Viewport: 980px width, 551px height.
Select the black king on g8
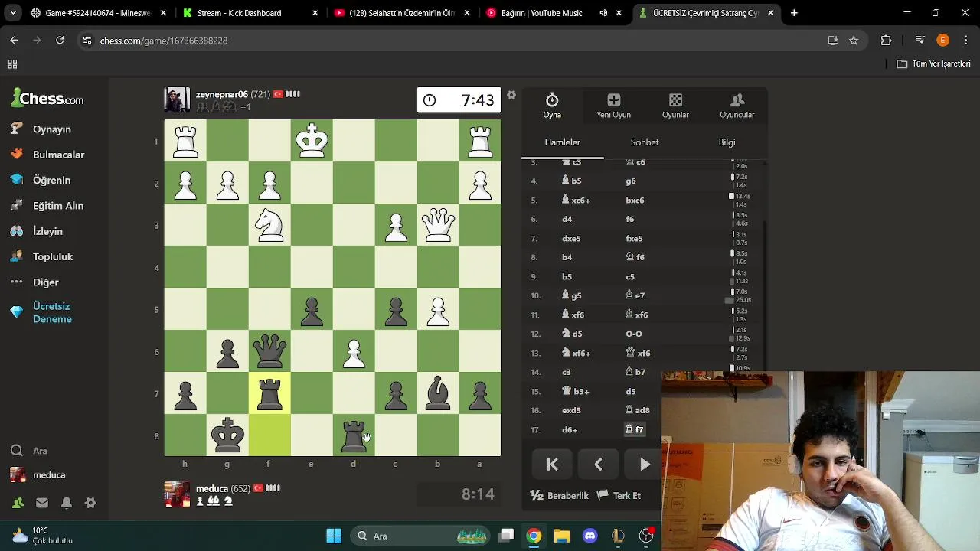(x=227, y=435)
